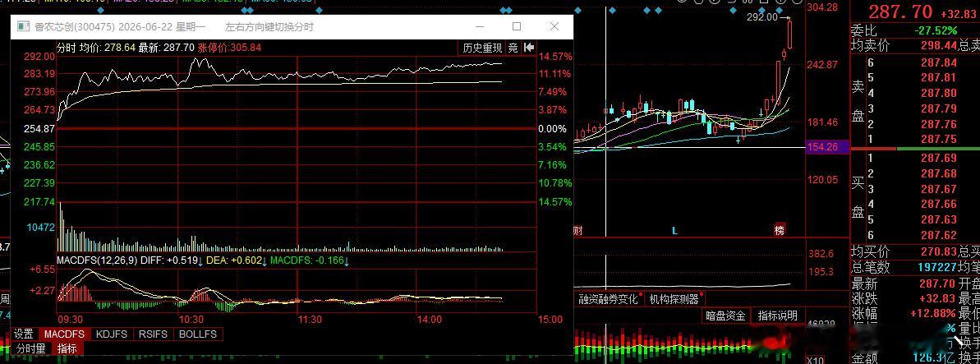
Task: Switch to the RSIFS indicator tab
Action: point(153,334)
